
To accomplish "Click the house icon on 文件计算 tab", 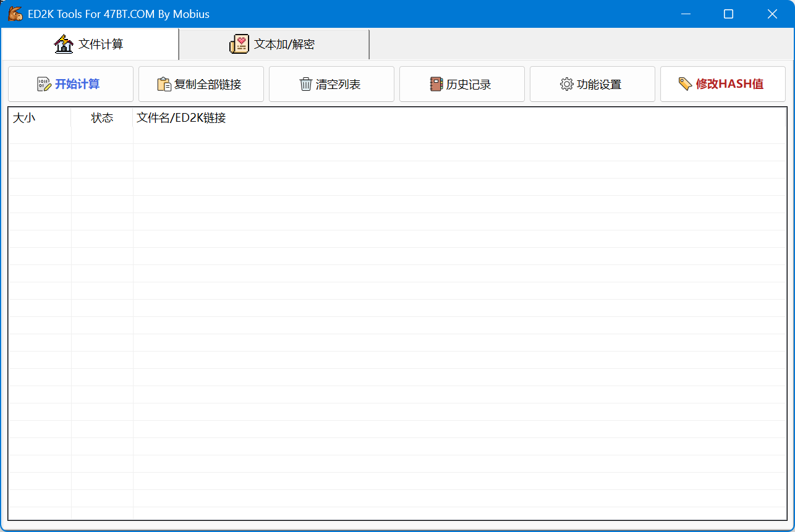I will pyautogui.click(x=64, y=44).
